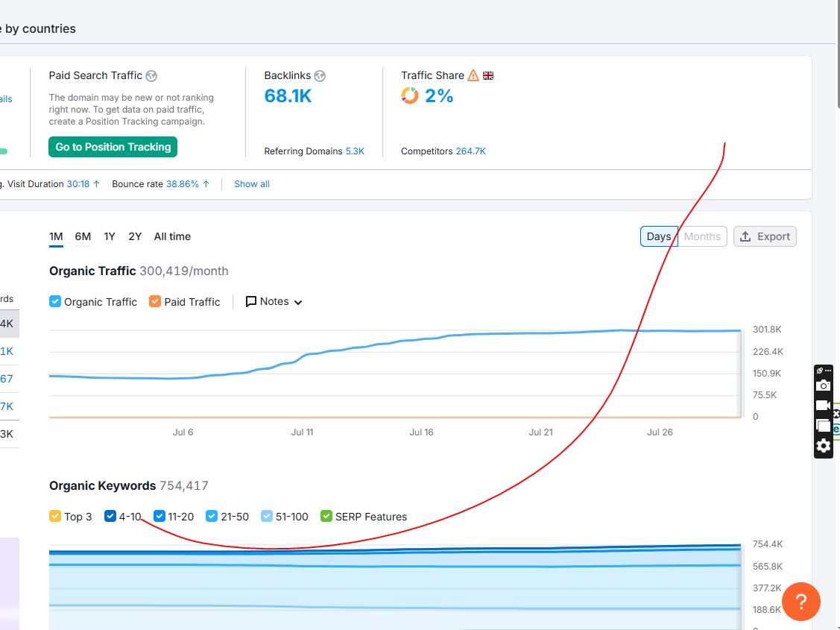This screenshot has width=840, height=630.
Task: Click the Notes speech bubble icon
Action: [x=250, y=302]
